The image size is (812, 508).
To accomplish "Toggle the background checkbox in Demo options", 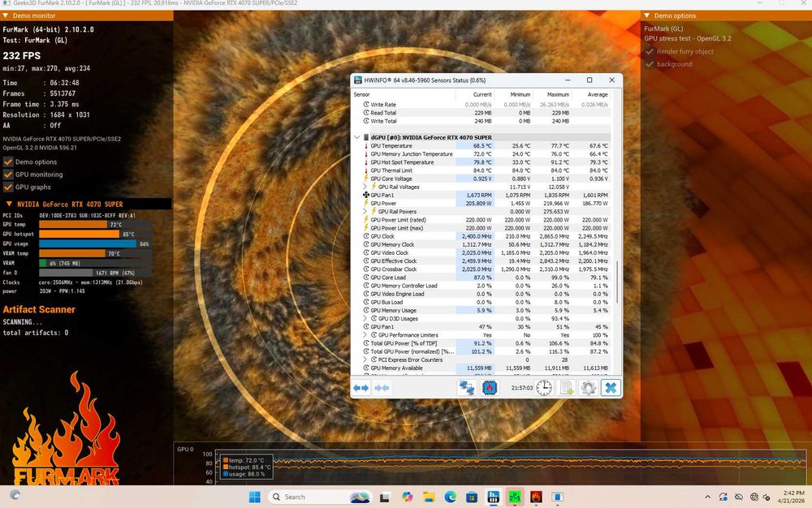I will 650,64.
